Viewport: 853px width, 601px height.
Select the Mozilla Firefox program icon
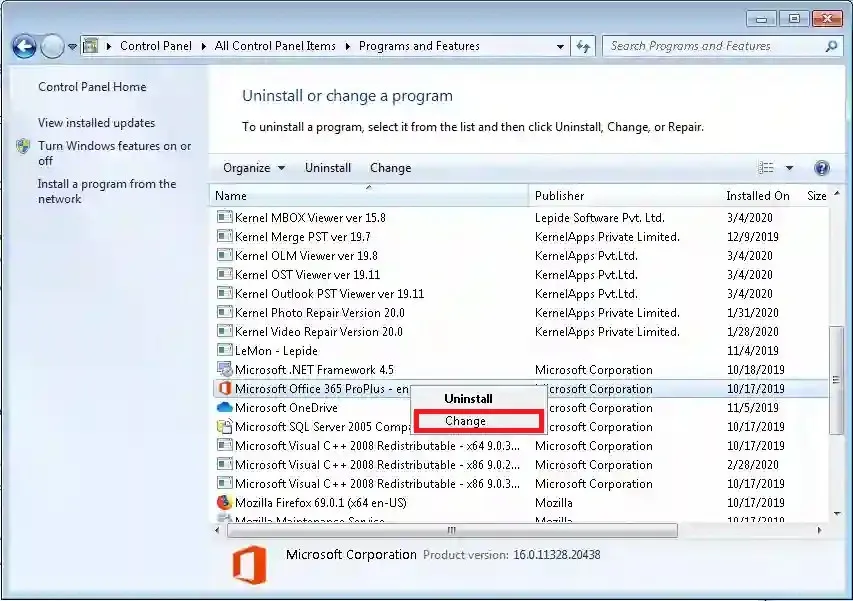[222, 502]
